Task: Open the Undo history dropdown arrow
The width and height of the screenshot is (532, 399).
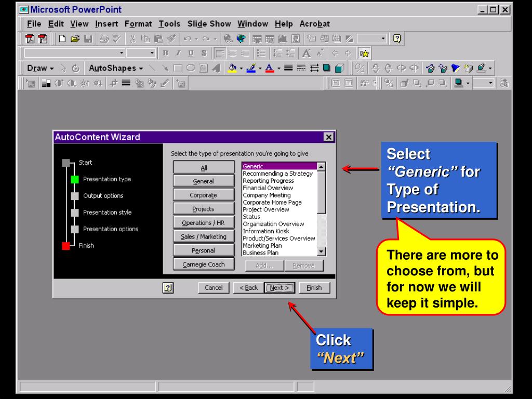Action: pyautogui.click(x=196, y=38)
